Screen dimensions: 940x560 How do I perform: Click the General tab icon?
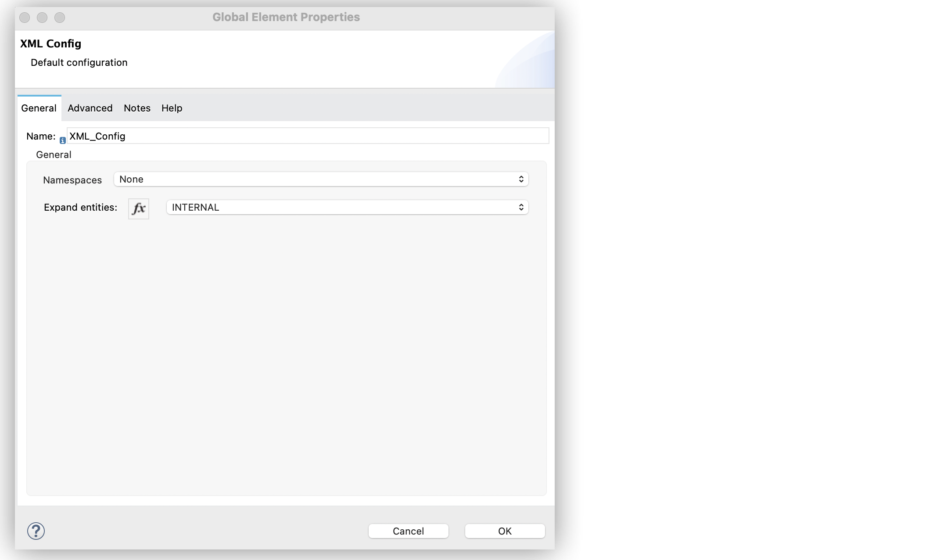(38, 108)
